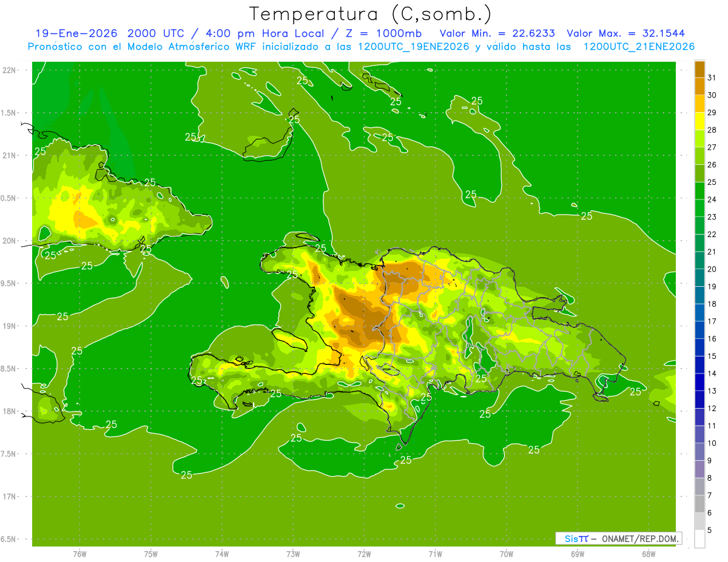Select the white swatch below legend 5
This screenshot has height=562, width=728.
699,539
